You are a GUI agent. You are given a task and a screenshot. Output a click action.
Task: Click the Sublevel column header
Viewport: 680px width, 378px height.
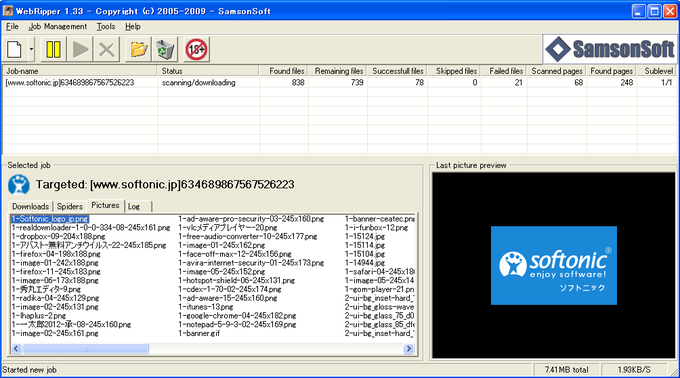tap(657, 71)
